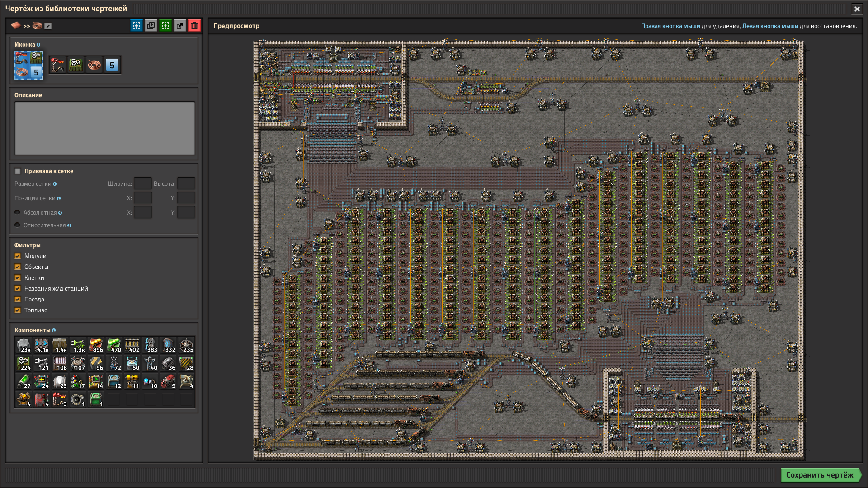Click the blue select-new-contents button
The width and height of the screenshot is (868, 488).
[x=137, y=26]
